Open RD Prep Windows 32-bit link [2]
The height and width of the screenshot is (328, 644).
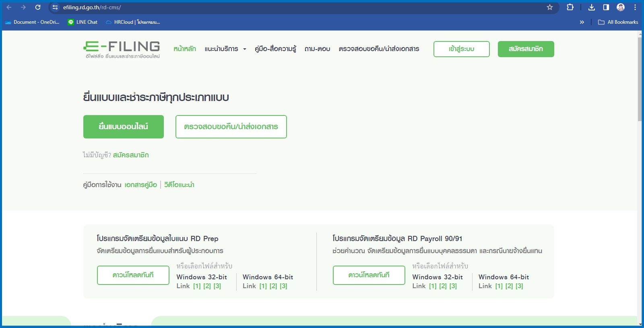tap(207, 286)
